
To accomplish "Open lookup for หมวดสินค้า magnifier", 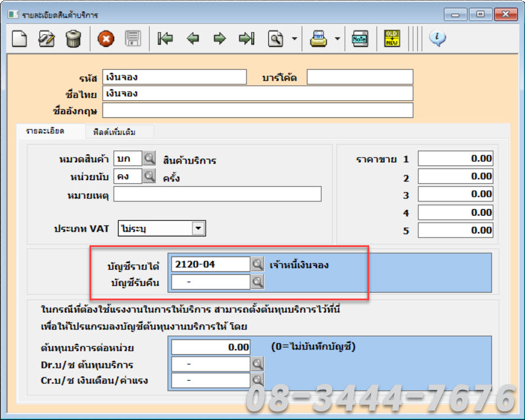I will tap(149, 158).
